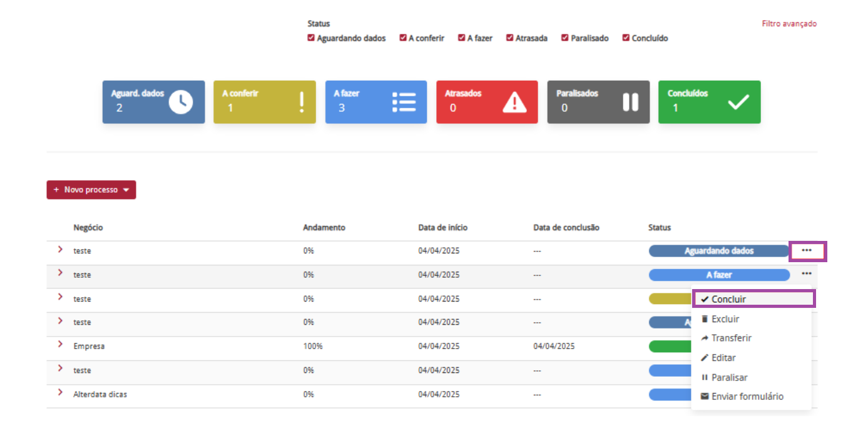
Task: Click the Negócio column header
Action: (x=88, y=228)
